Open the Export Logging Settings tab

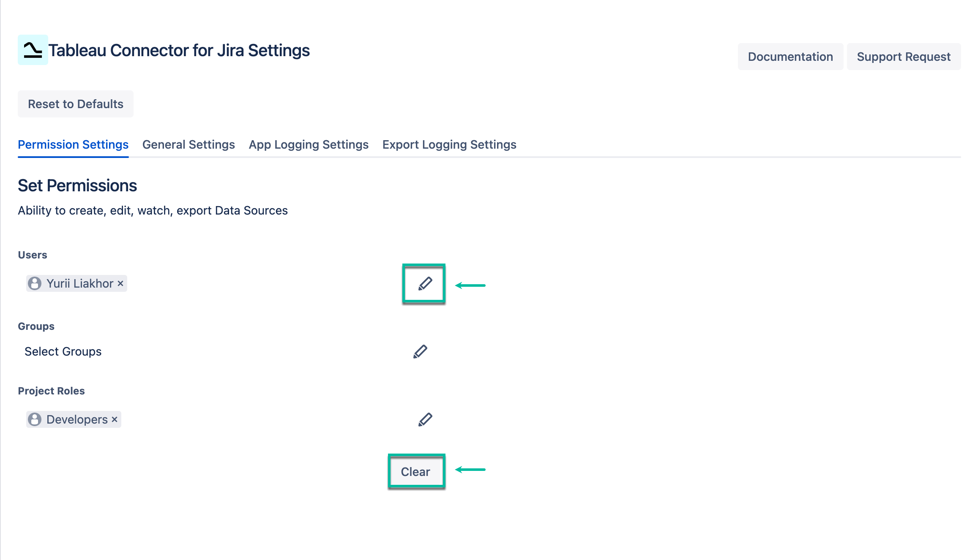pyautogui.click(x=448, y=144)
